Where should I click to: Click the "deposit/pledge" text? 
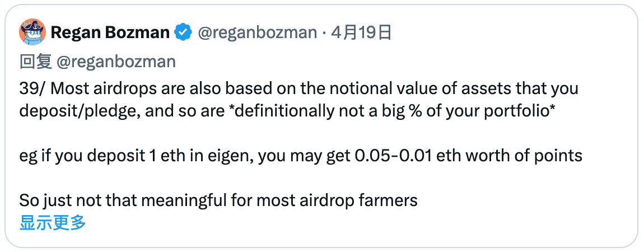[x=77, y=111]
